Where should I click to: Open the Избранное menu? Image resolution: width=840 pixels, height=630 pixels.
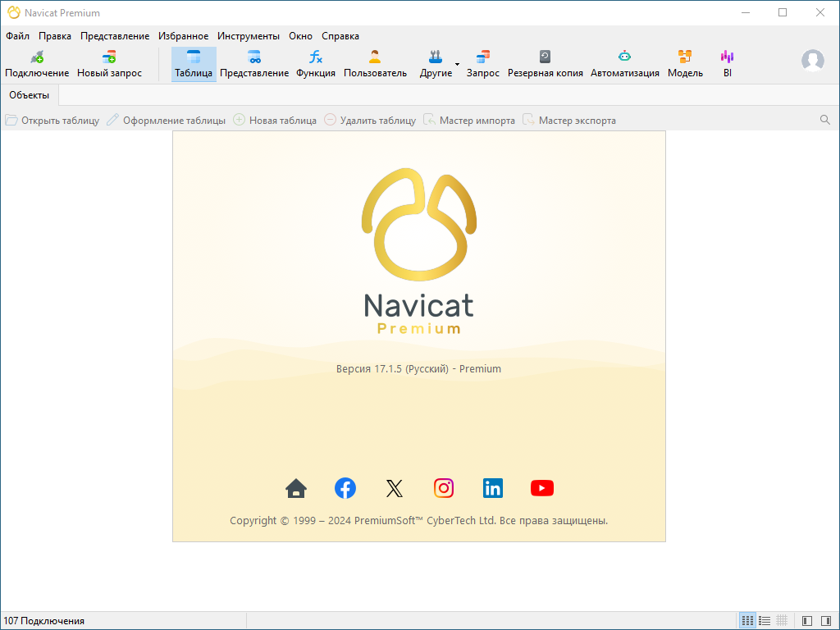(x=183, y=36)
